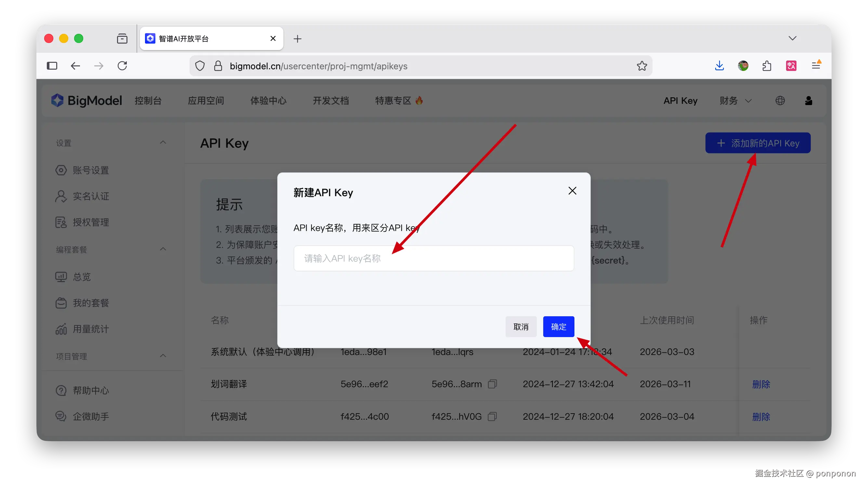Click the browser extensions puzzle icon
The image size is (868, 490).
coord(767,66)
